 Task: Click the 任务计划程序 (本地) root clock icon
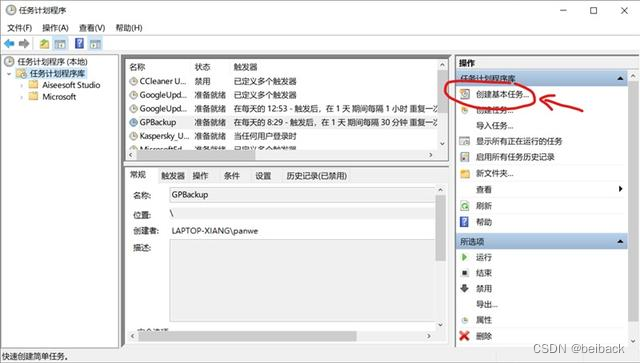pyautogui.click(x=9, y=62)
